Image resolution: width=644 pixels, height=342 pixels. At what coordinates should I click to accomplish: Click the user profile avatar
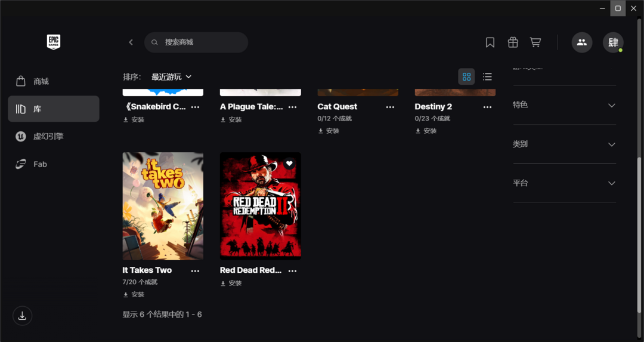click(x=612, y=42)
